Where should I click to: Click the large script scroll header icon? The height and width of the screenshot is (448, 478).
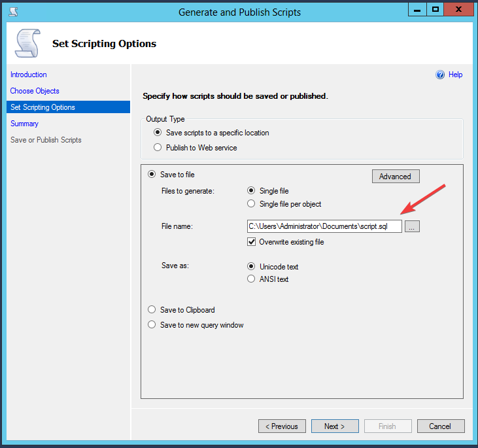pos(27,43)
